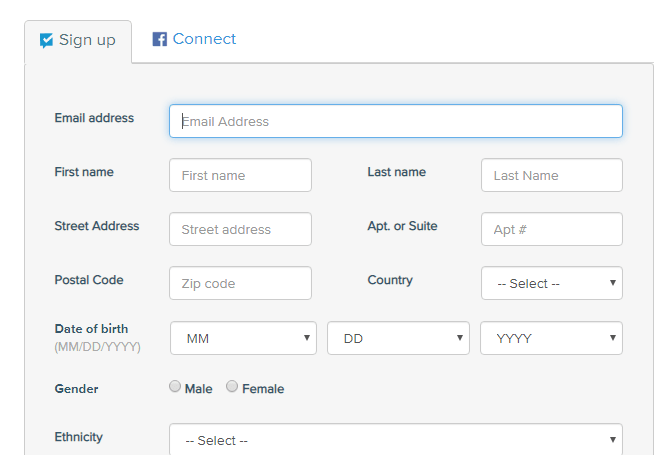The height and width of the screenshot is (455, 665).
Task: Click the (MM/DD/YYYY) hint text
Action: tap(97, 347)
